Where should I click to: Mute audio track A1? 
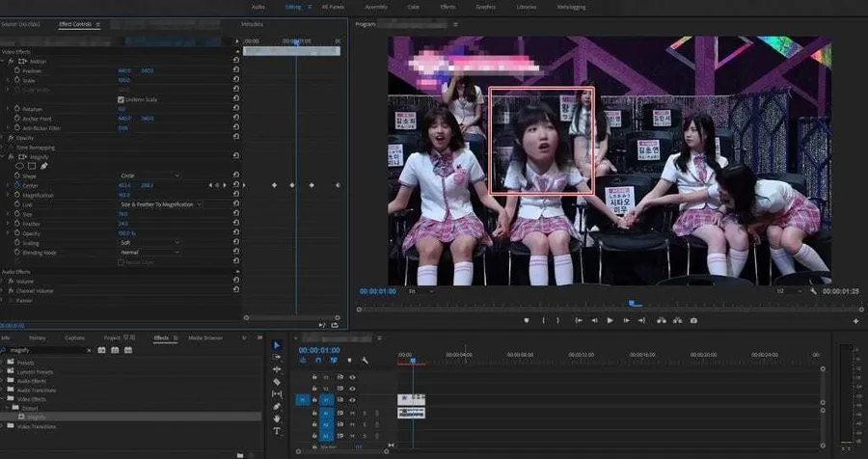pyautogui.click(x=352, y=413)
